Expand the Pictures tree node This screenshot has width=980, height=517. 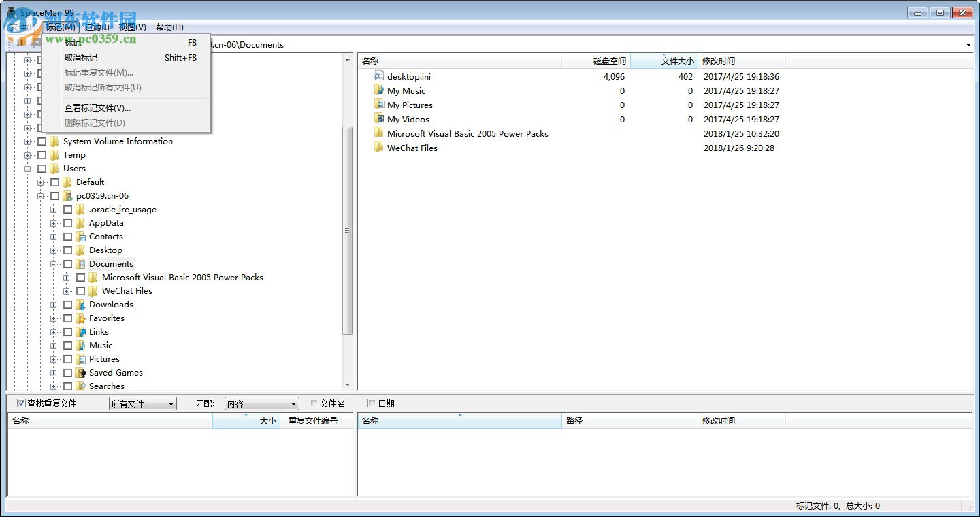click(x=54, y=359)
